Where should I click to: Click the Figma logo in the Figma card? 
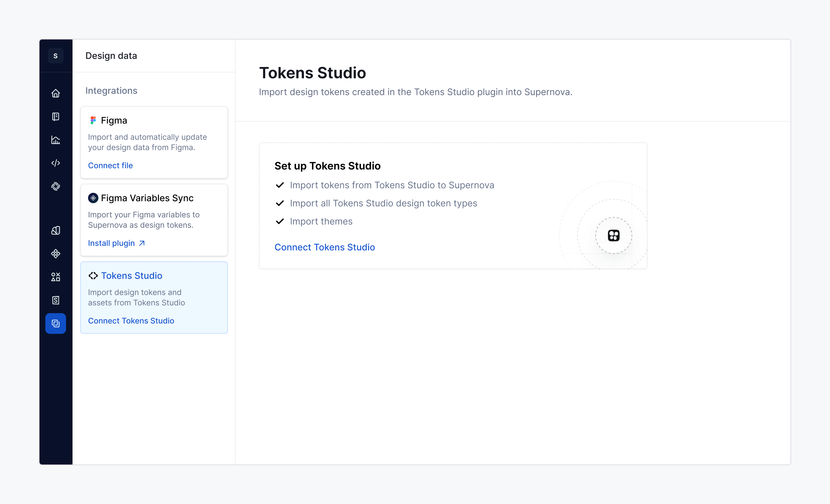tap(93, 120)
